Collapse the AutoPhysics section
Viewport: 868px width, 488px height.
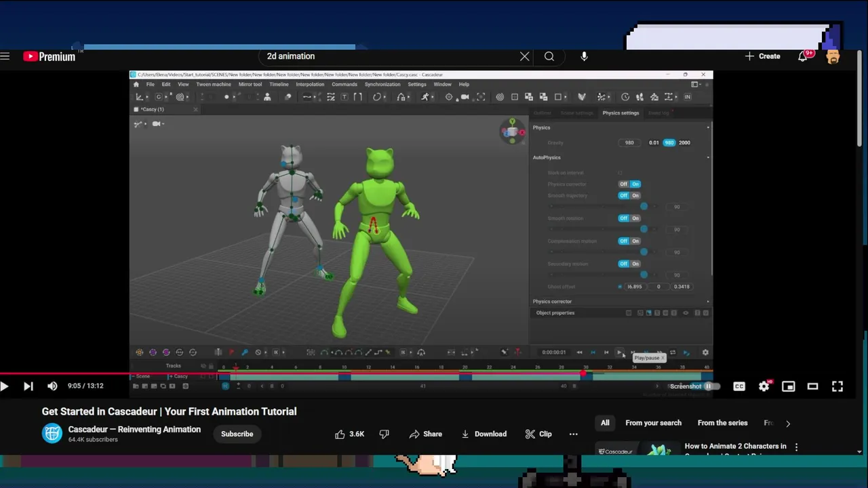pos(708,157)
